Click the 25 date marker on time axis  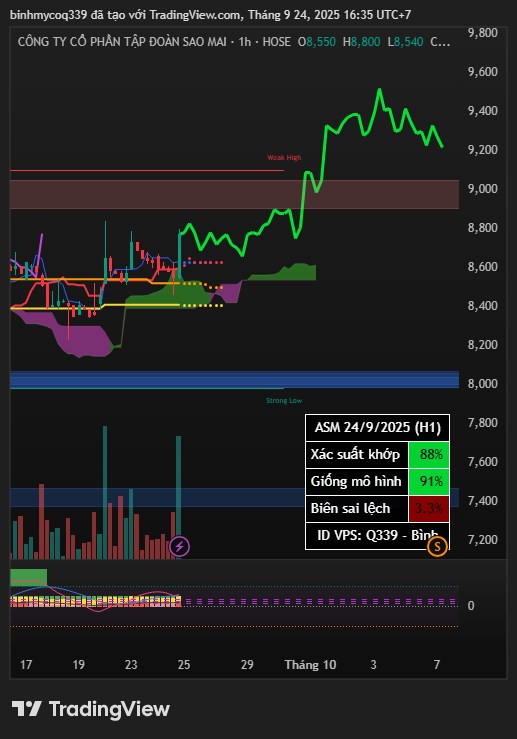click(x=184, y=665)
